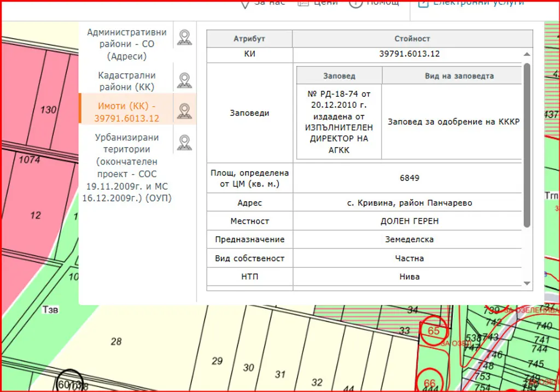560x392 pixels.
Task: Select Кадастрални райони (КК) layer entry
Action: (x=126, y=81)
